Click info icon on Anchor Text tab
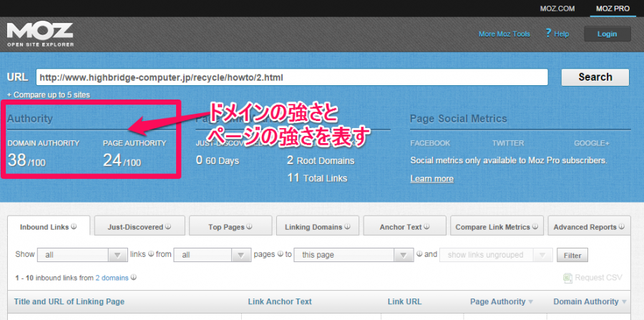 (x=426, y=226)
